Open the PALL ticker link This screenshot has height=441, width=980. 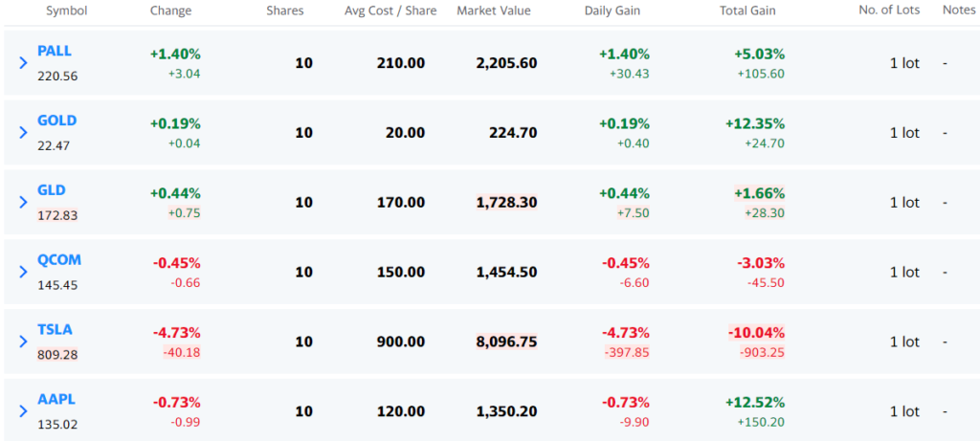[55, 51]
